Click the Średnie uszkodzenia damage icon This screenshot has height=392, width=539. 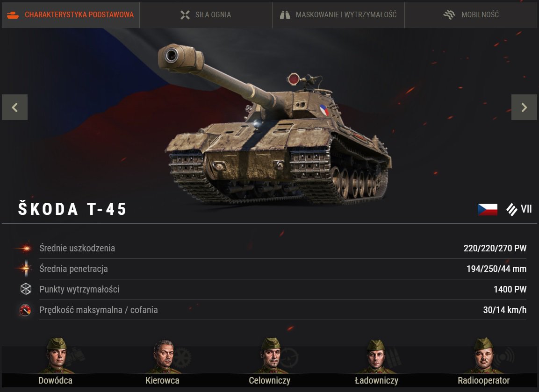[x=25, y=248]
